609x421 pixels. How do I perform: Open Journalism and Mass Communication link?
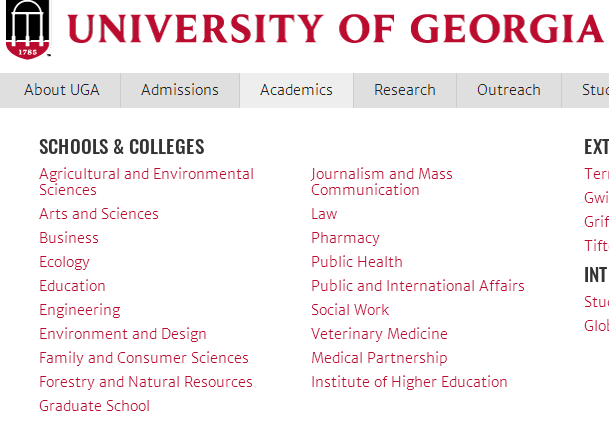coord(382,182)
